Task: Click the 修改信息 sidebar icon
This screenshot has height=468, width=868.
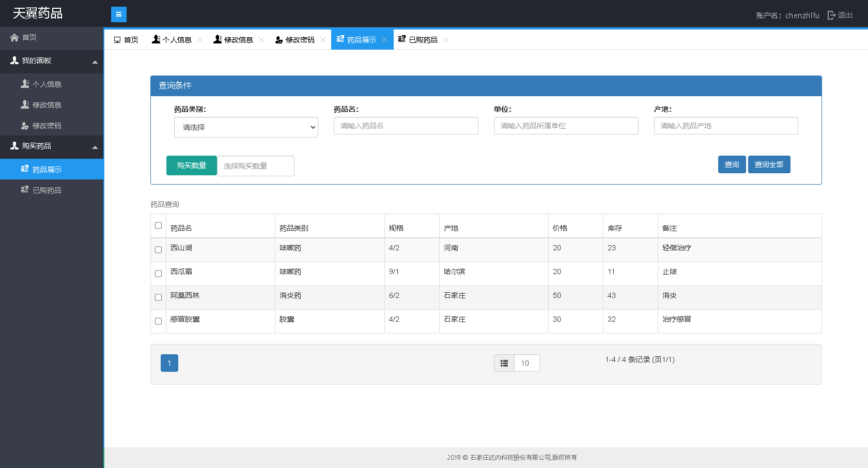Action: (x=25, y=104)
